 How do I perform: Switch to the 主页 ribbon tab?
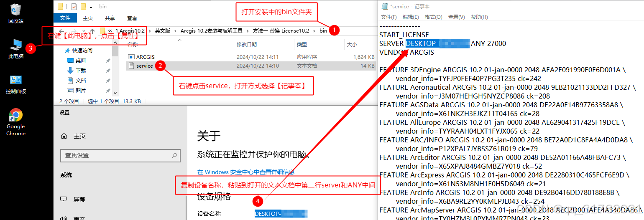coord(88,18)
